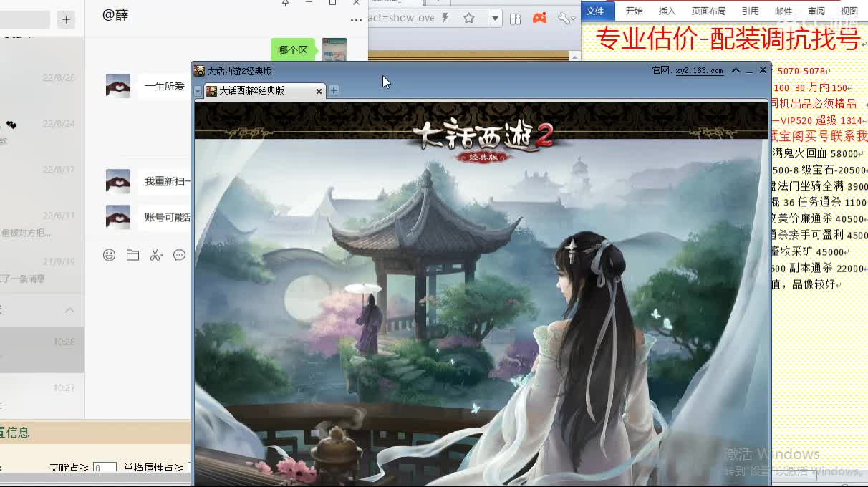Open the conversation timed 10:28

(42, 349)
